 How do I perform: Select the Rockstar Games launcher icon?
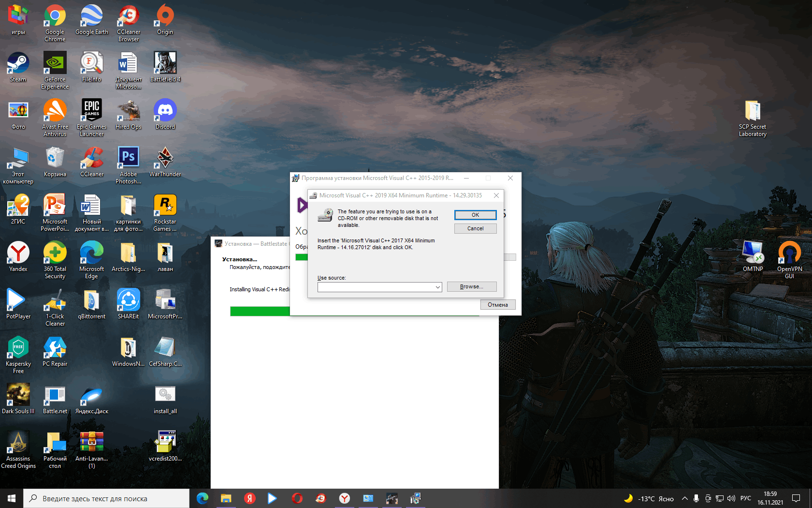(x=165, y=212)
